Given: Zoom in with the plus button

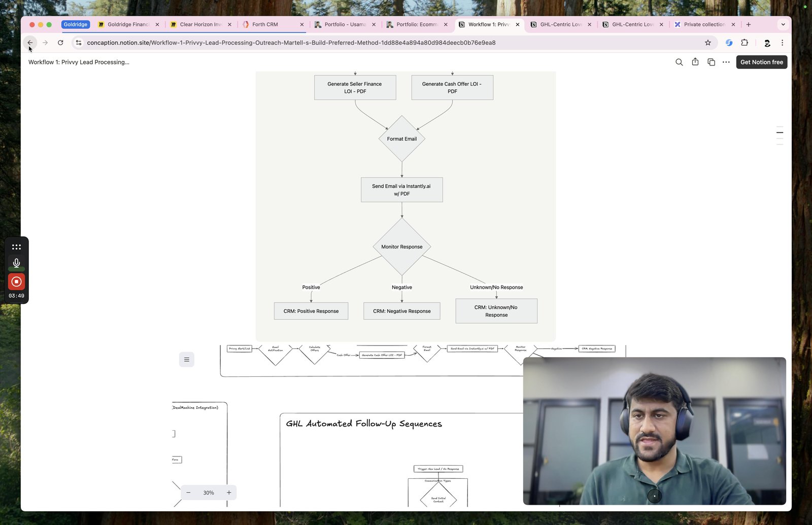Looking at the screenshot, I should pos(229,493).
